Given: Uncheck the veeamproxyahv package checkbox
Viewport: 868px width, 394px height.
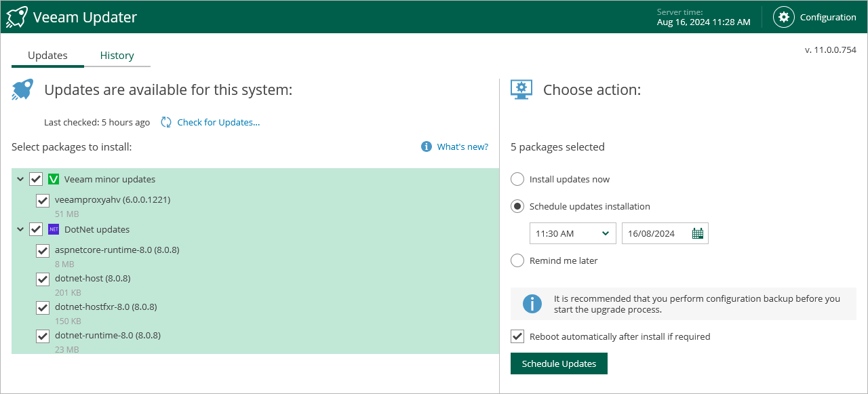Looking at the screenshot, I should click(43, 200).
